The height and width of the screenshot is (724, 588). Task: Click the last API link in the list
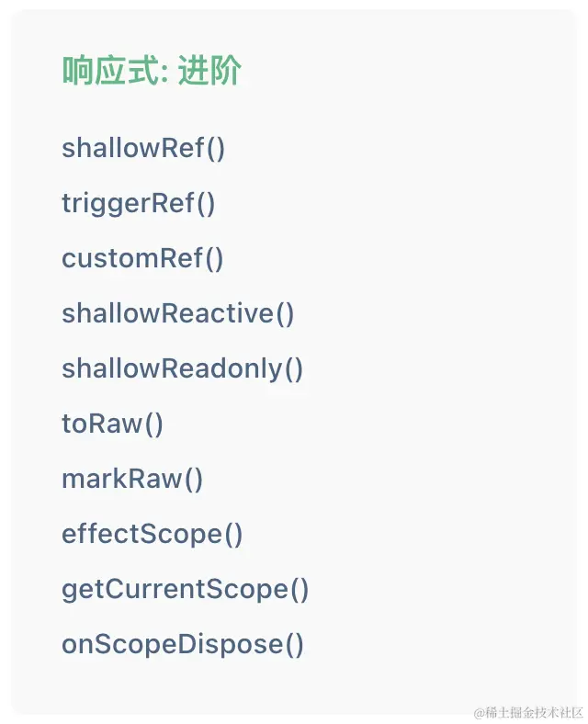point(183,644)
